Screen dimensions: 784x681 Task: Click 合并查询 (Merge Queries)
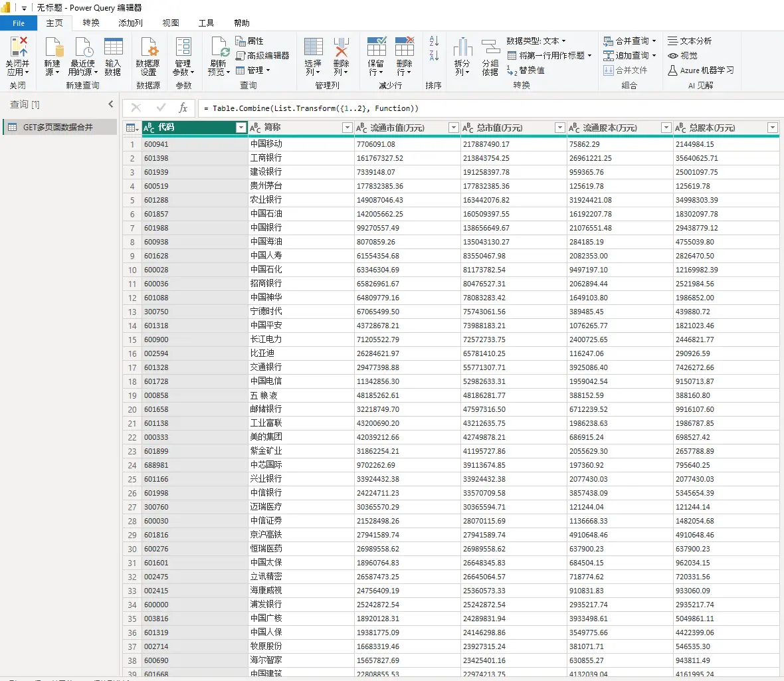click(x=629, y=41)
